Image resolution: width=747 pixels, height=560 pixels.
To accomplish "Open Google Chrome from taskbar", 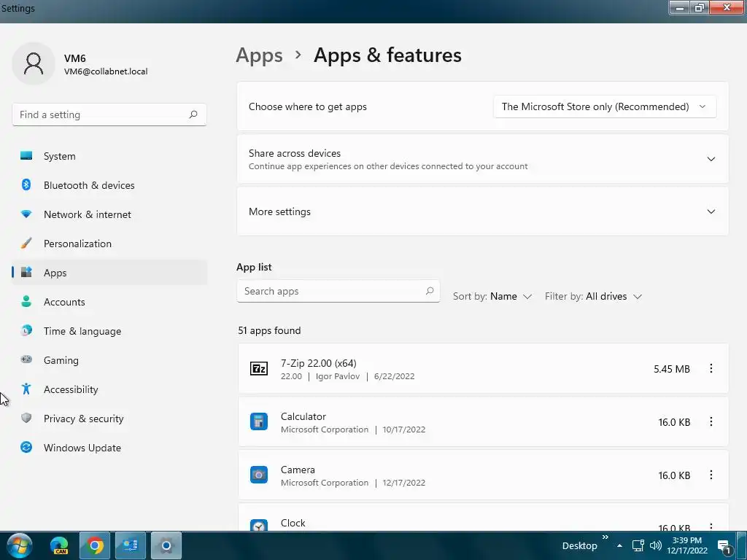I will tap(95, 545).
